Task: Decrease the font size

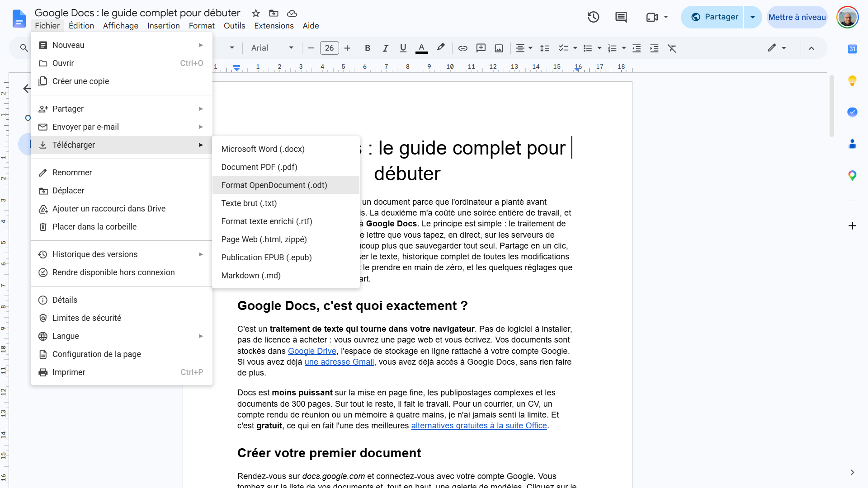Action: 311,48
